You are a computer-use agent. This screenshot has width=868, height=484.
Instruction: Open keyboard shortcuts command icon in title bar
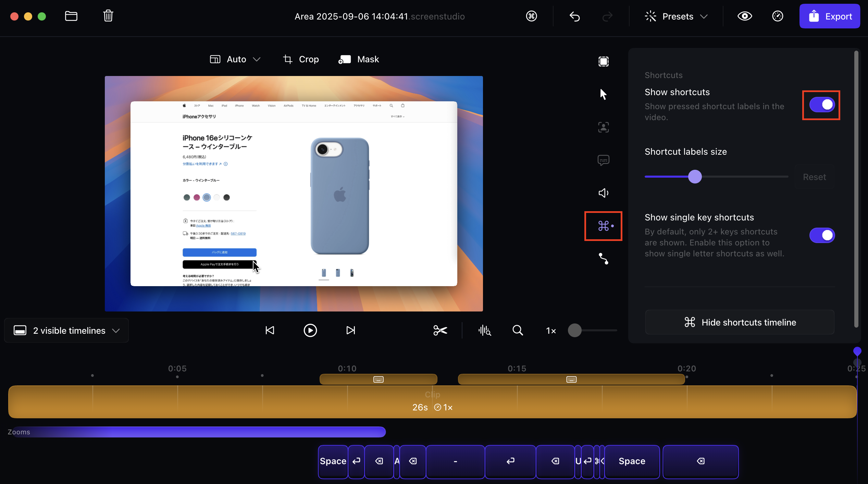tap(531, 16)
